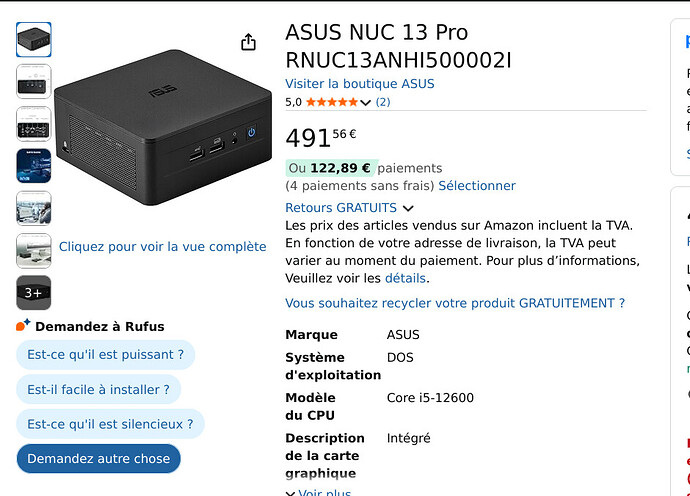The height and width of the screenshot is (496, 690).
Task: Select the office scene thumbnail
Action: 34,208
